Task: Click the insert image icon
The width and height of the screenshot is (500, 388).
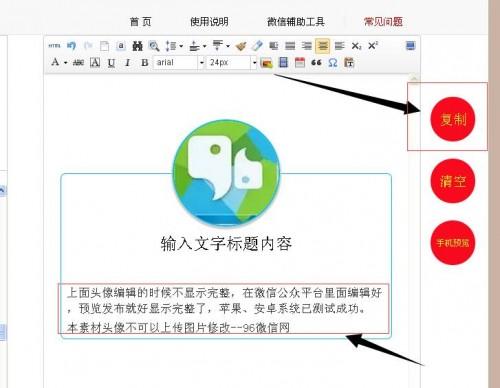Action: tap(267, 63)
